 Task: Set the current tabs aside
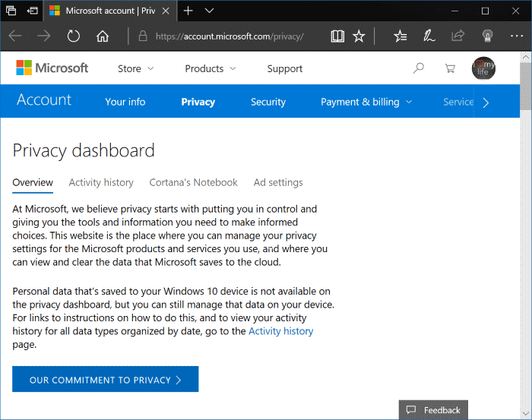click(x=32, y=11)
